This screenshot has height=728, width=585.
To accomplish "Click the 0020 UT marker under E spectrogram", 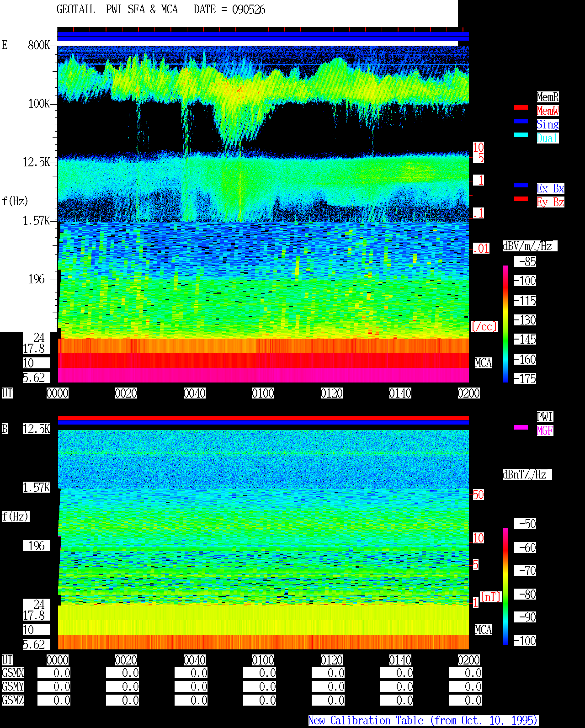I will pos(126,393).
